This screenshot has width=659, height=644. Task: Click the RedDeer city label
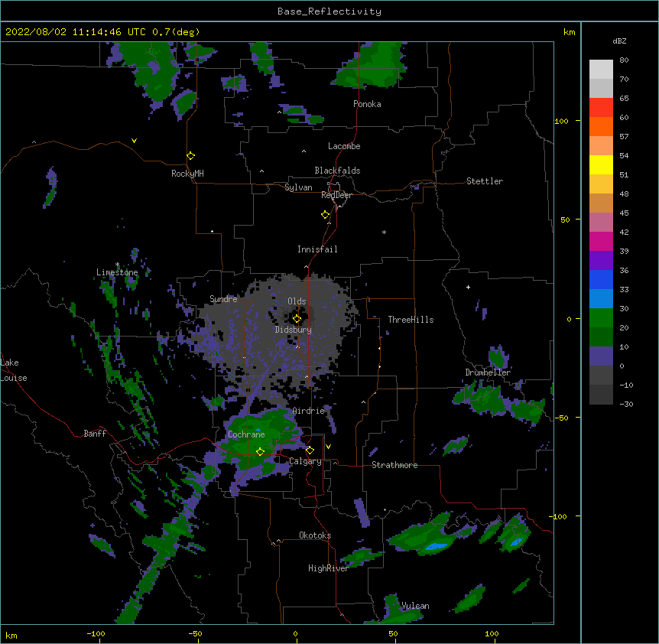click(x=336, y=195)
